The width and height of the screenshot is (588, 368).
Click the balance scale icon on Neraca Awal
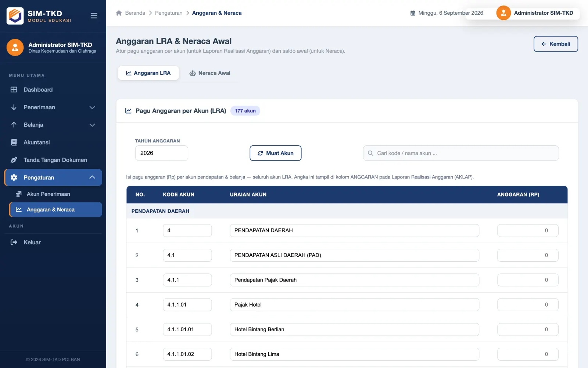pyautogui.click(x=193, y=73)
